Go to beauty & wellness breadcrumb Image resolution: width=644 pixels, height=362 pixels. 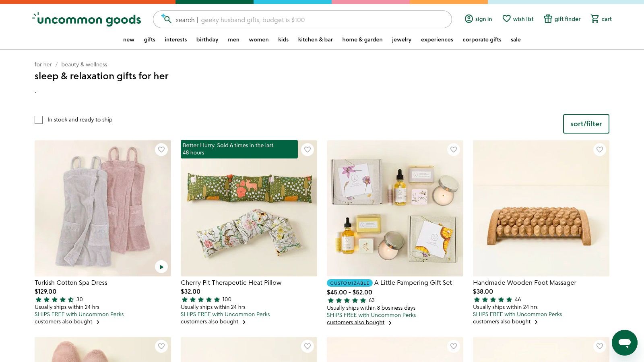coord(84,64)
